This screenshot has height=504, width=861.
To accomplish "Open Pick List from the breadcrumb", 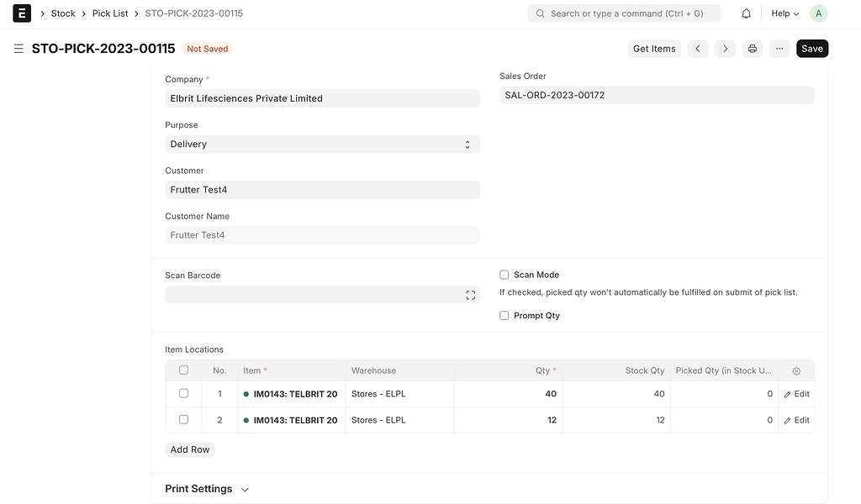I will [110, 13].
